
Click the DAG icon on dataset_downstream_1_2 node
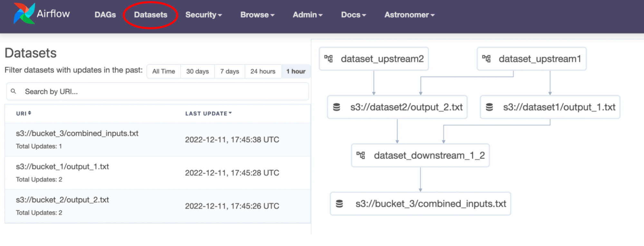click(x=360, y=155)
